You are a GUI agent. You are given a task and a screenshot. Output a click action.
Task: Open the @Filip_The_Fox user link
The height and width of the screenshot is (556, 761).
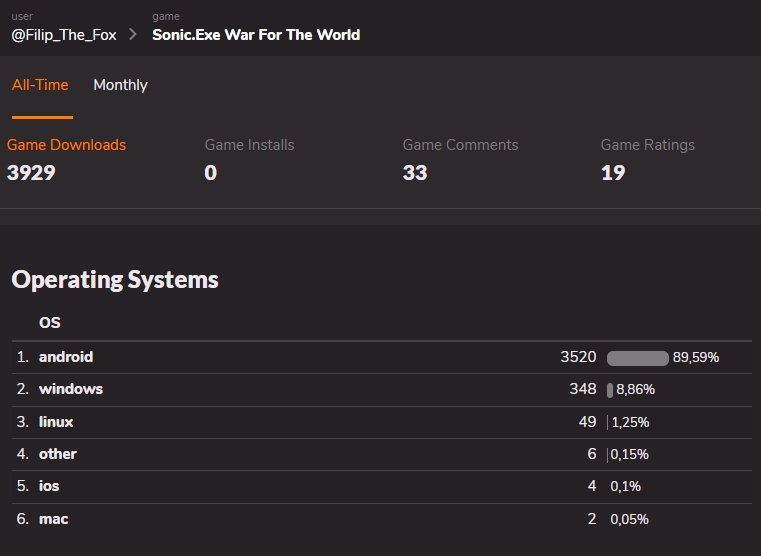pyautogui.click(x=64, y=35)
